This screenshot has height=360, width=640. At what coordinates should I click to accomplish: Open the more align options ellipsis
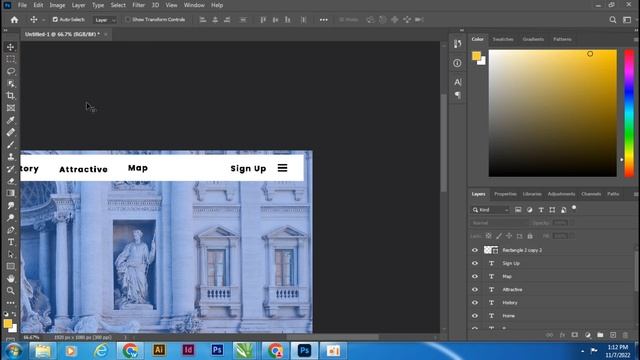tap(324, 20)
